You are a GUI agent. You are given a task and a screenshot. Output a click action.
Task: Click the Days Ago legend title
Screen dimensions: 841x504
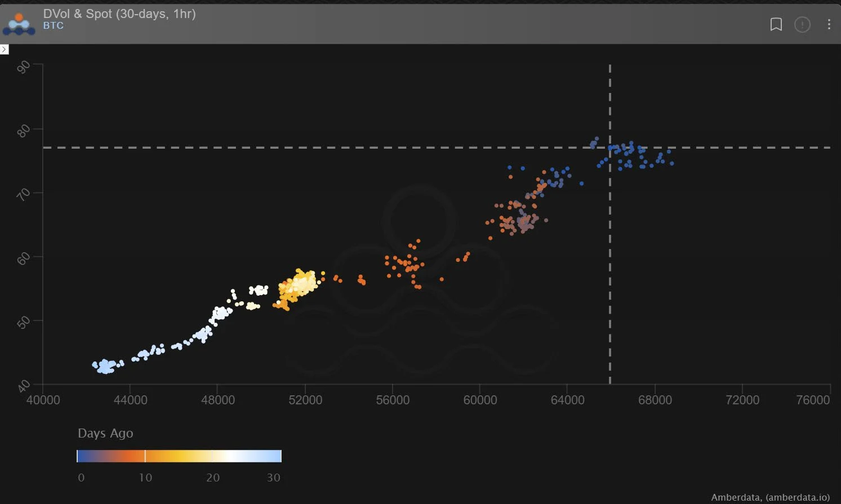tap(105, 433)
